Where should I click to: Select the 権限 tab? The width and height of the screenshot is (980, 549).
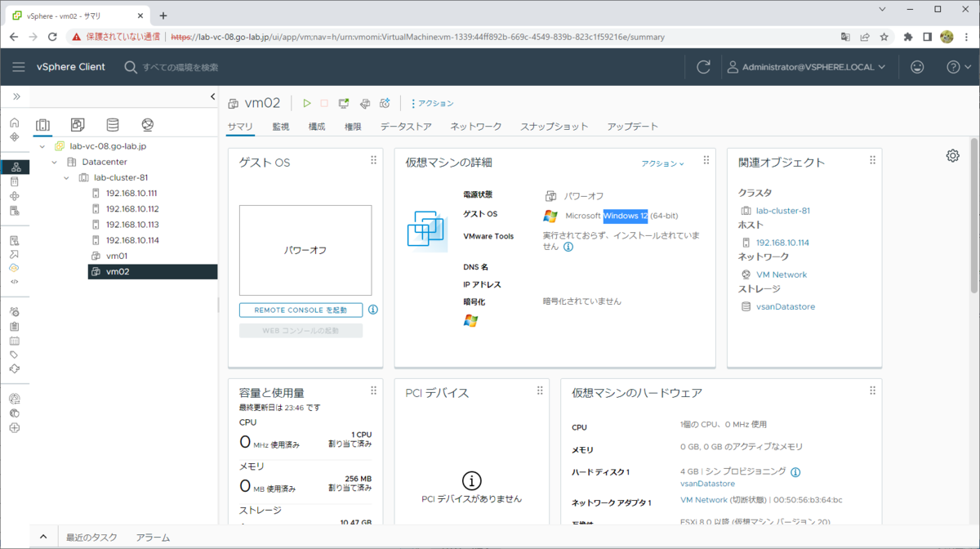(353, 127)
